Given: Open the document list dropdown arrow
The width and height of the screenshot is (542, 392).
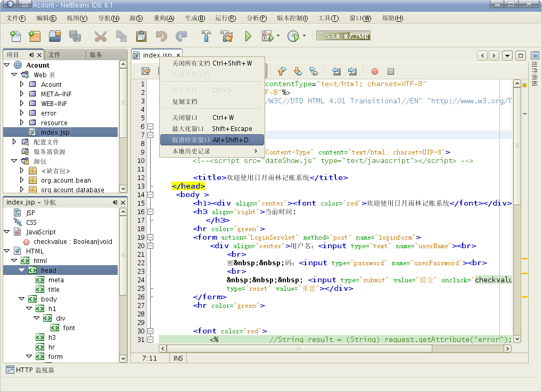Looking at the screenshot, I should [x=507, y=55].
